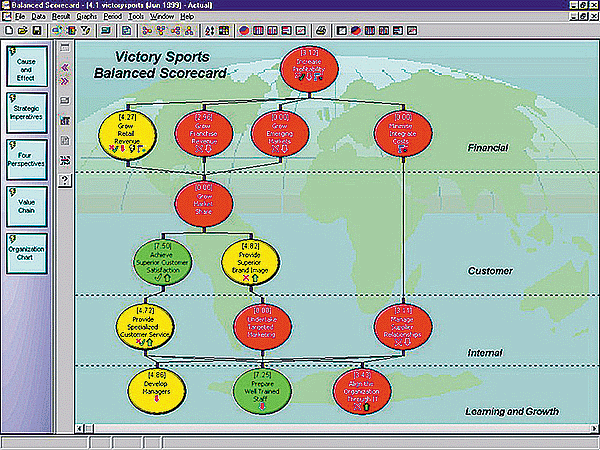Viewport: 600px width, 450px height.
Task: Select the Undertake Targeted Marketing node
Action: pyautogui.click(x=262, y=327)
